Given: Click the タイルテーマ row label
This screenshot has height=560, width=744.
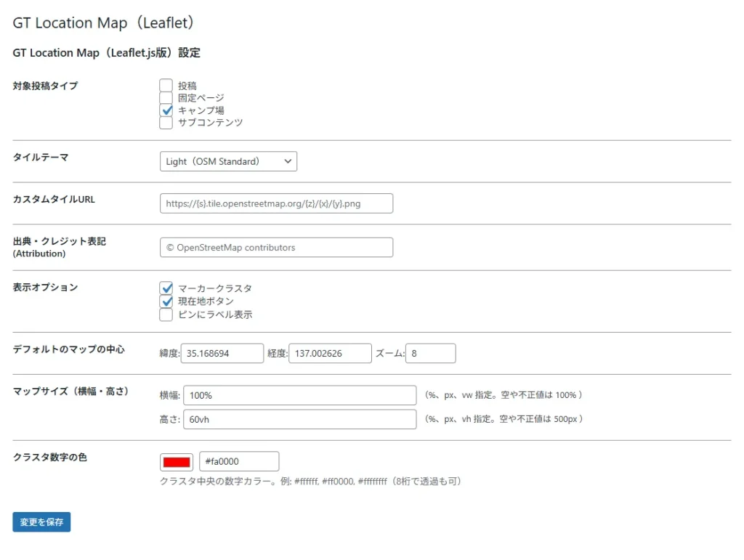Looking at the screenshot, I should 41,157.
